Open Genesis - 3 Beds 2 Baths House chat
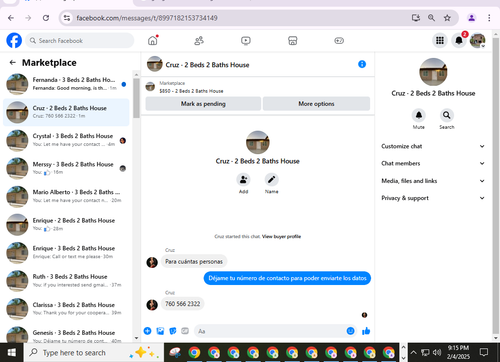This screenshot has width=500, height=362. point(66,335)
